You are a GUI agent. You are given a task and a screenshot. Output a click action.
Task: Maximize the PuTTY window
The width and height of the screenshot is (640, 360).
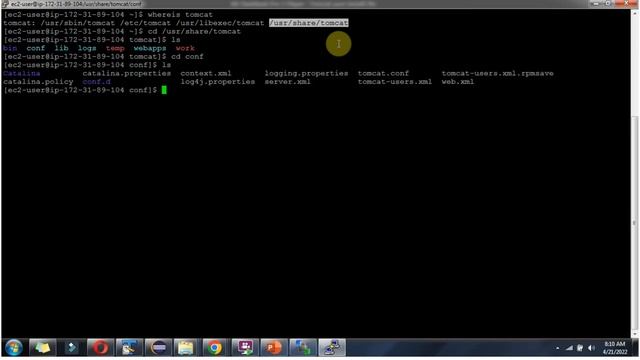(608, 3)
